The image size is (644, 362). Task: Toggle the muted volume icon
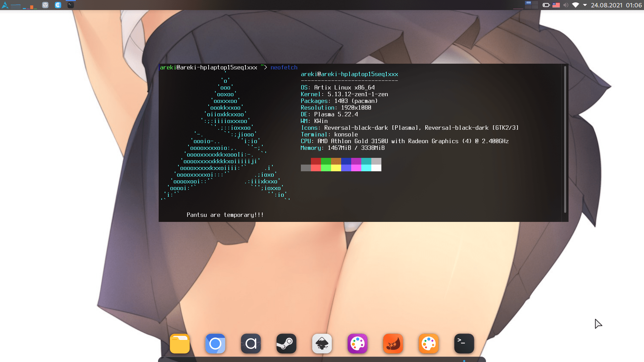(566, 5)
